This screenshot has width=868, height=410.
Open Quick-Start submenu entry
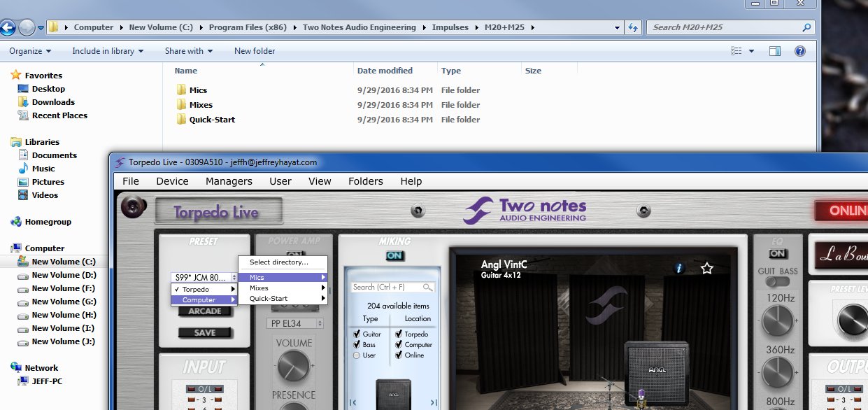[283, 299]
